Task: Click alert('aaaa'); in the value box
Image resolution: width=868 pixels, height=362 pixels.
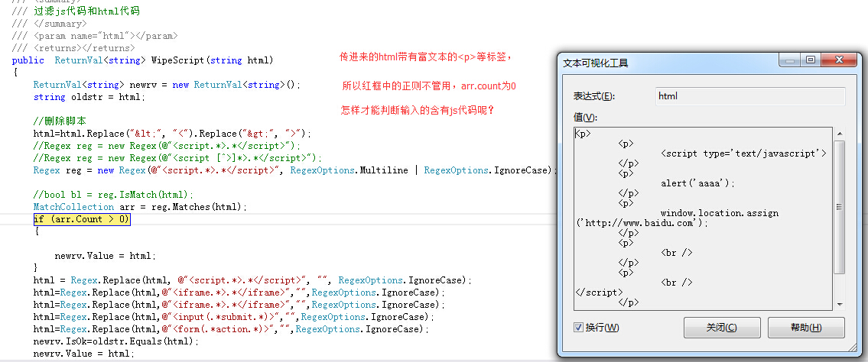Action: 698,183
